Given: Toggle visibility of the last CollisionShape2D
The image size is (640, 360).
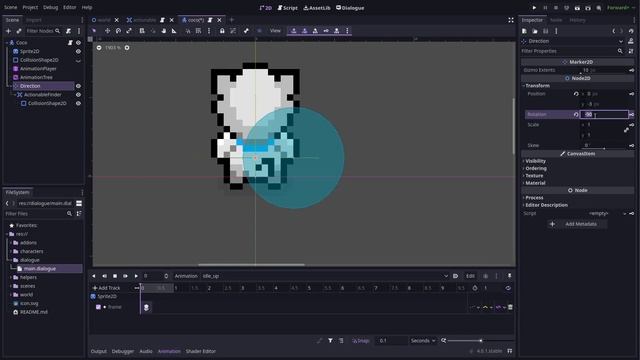Looking at the screenshot, I should point(78,103).
